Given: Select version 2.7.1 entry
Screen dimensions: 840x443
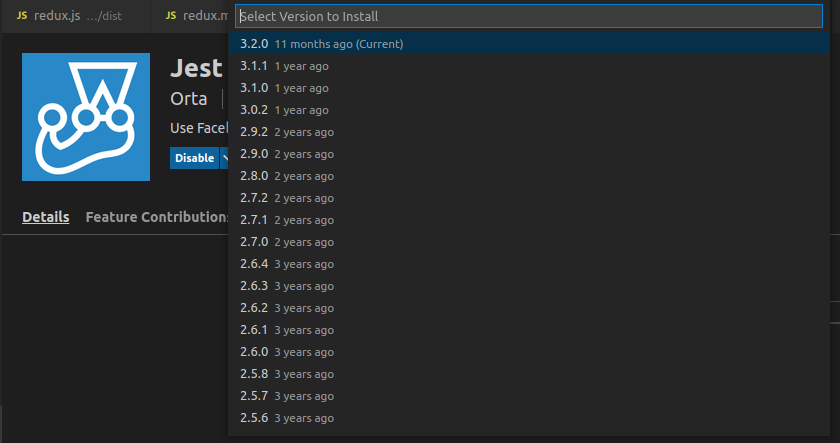Looking at the screenshot, I should pyautogui.click(x=529, y=220).
